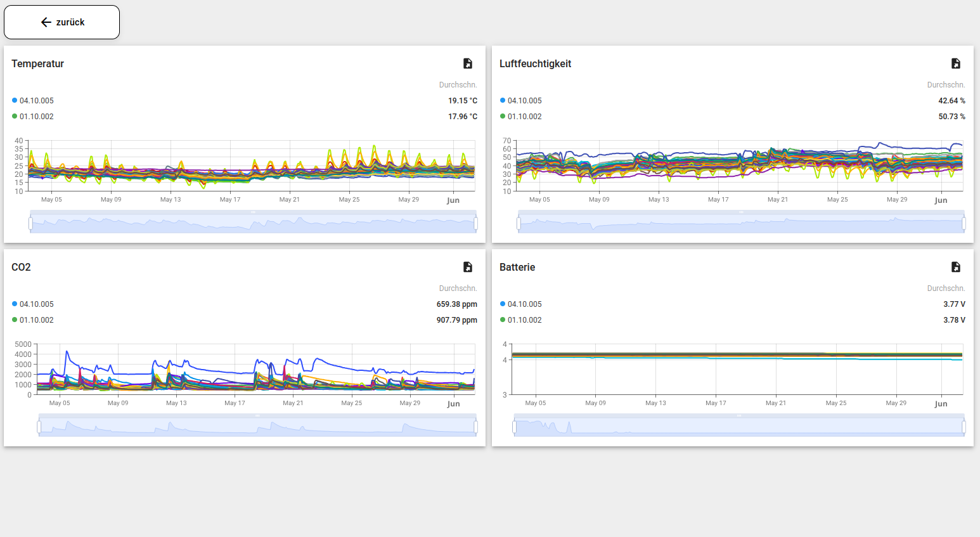The width and height of the screenshot is (980, 537).
Task: Click the Luftfeuchtigkeit chart title
Action: tap(535, 63)
